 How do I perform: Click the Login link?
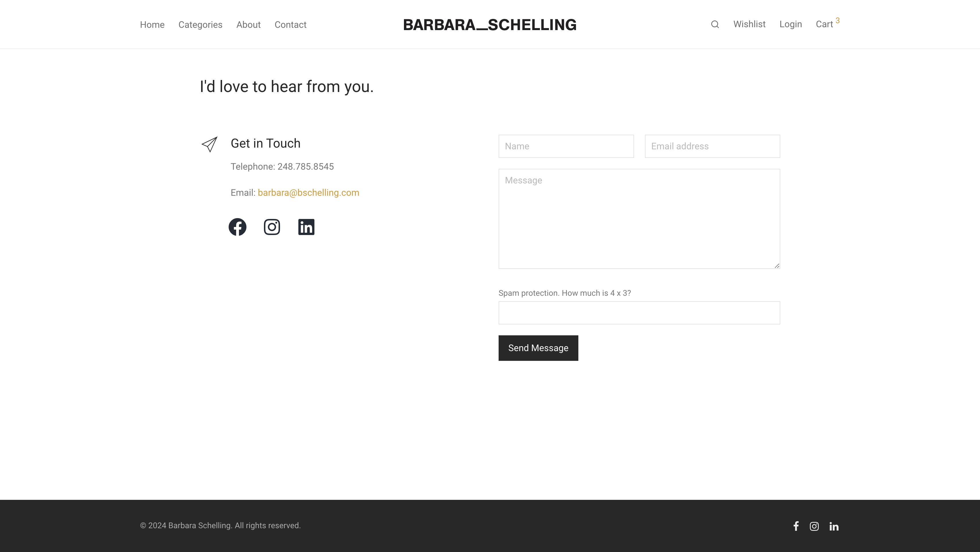click(x=791, y=24)
